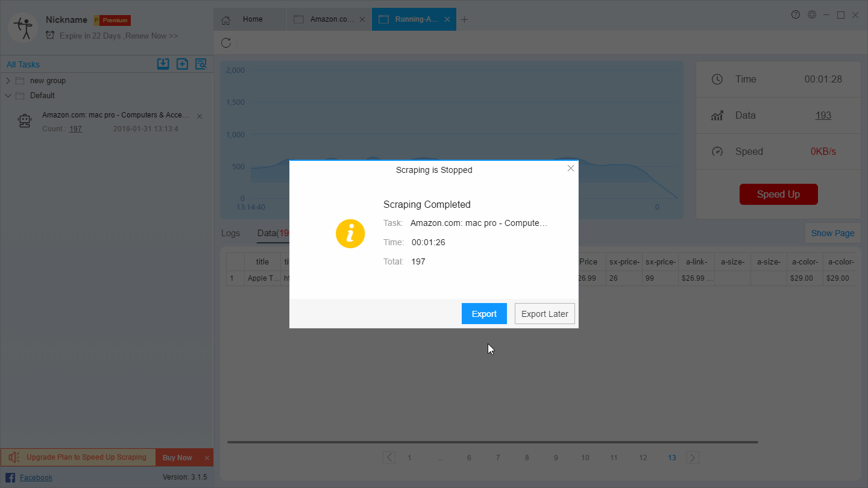Go to page 1
This screenshot has width=868, height=488.
409,458
